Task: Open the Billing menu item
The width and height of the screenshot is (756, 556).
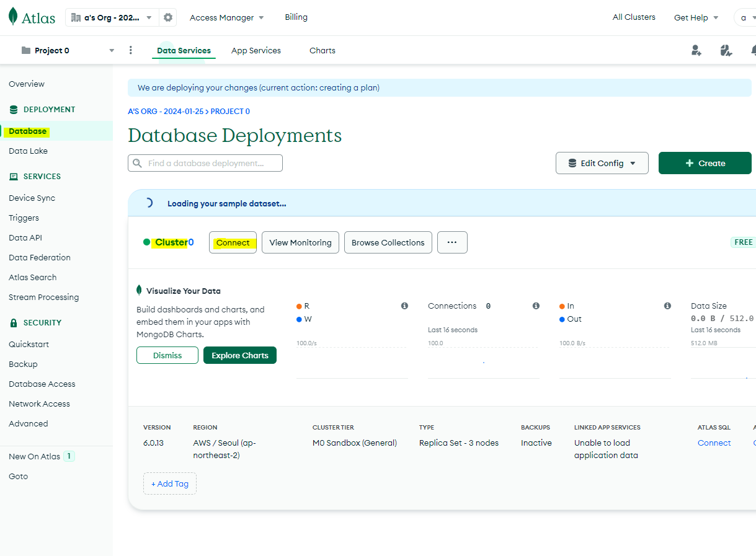Action: 296,17
